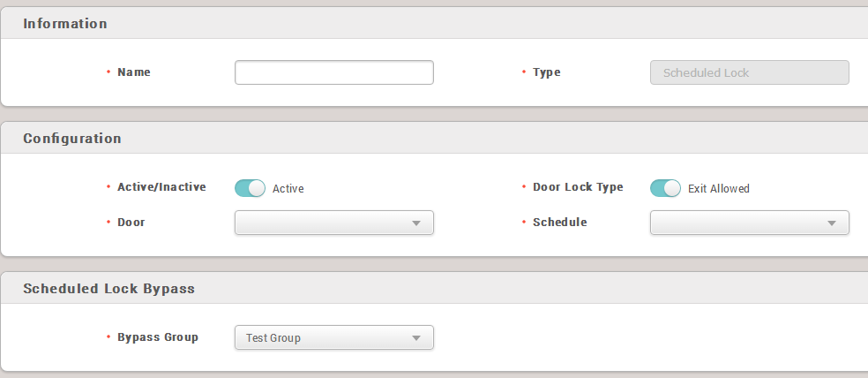
Task: Click the Name field label
Action: [134, 72]
